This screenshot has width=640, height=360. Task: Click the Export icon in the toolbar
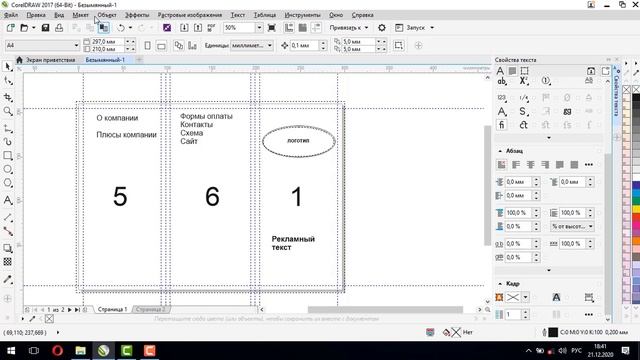point(198,28)
